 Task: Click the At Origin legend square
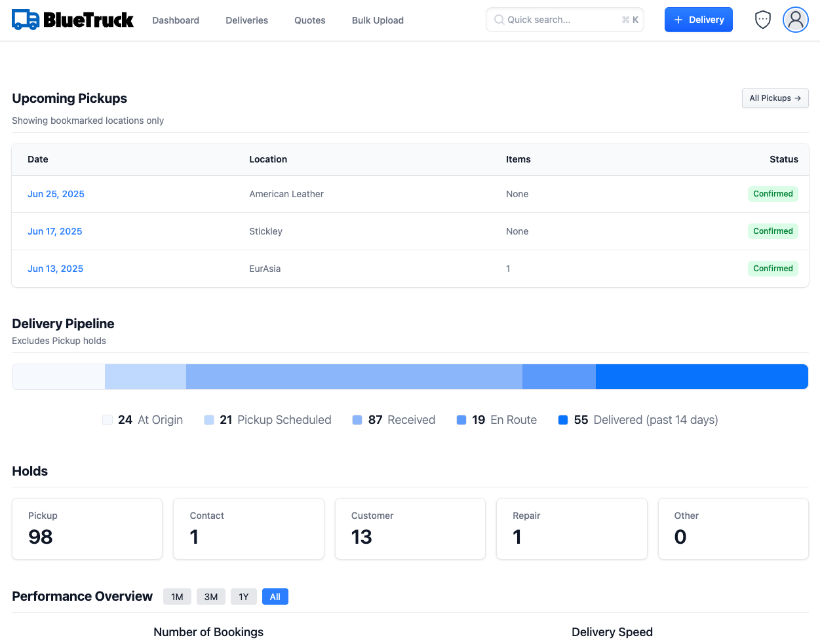coord(107,420)
